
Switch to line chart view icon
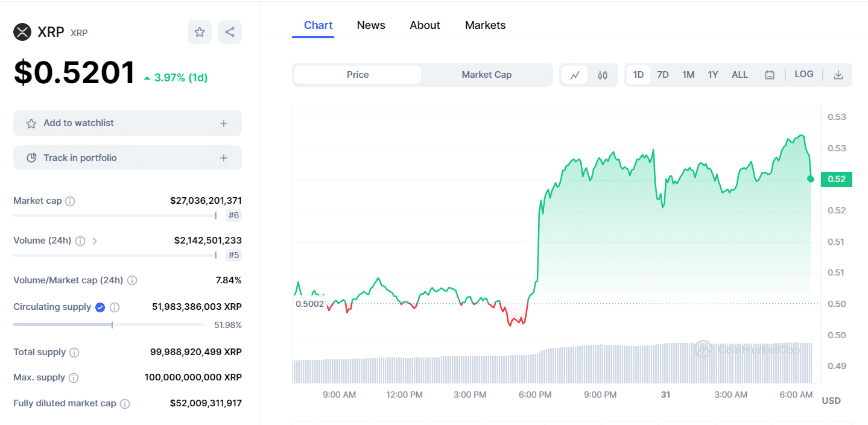(575, 75)
